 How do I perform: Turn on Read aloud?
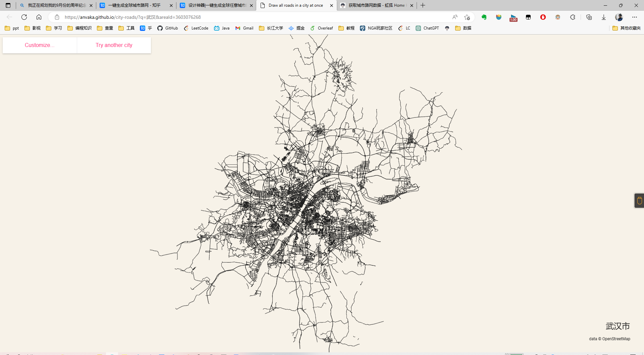pos(455,17)
